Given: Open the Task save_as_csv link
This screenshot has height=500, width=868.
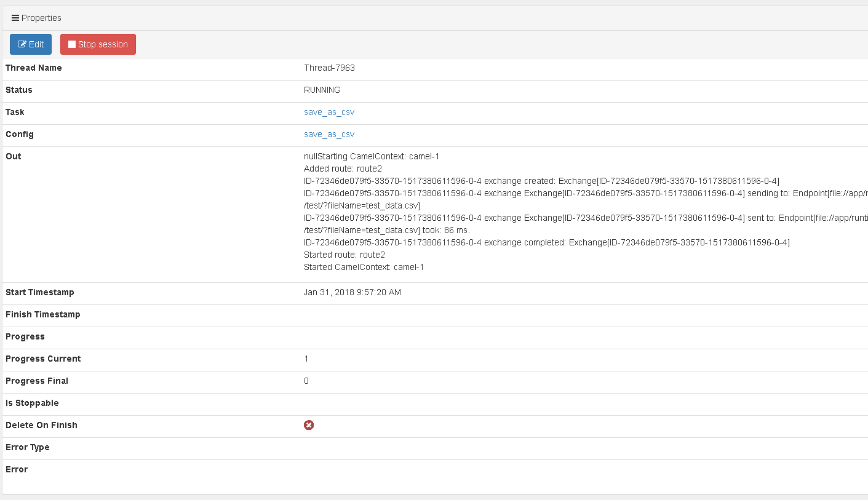Looking at the screenshot, I should coord(329,112).
